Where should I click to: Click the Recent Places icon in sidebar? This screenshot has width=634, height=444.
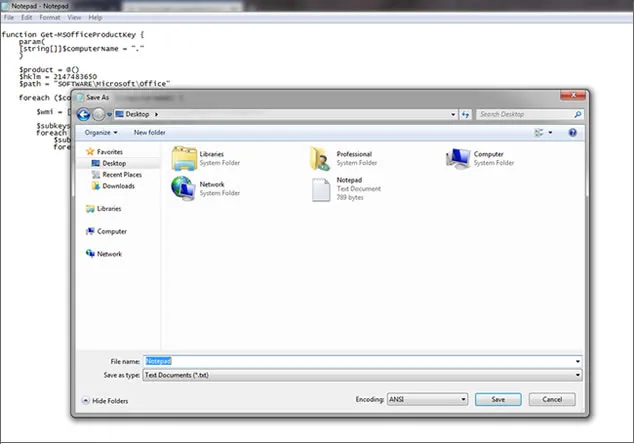coord(96,175)
